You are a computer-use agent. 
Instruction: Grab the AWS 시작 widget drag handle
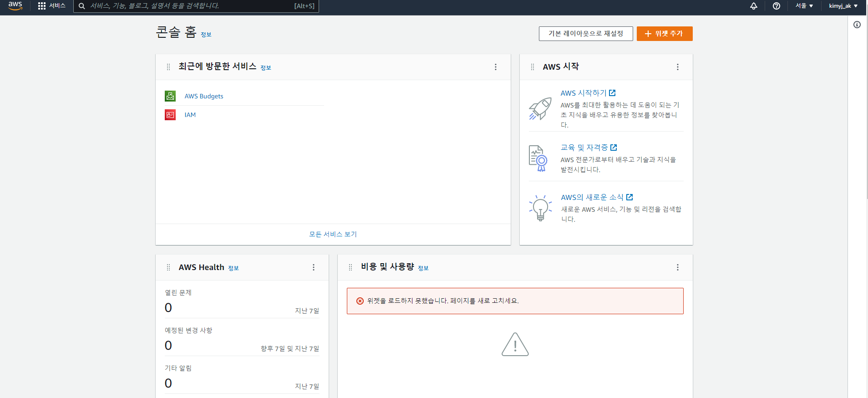533,67
